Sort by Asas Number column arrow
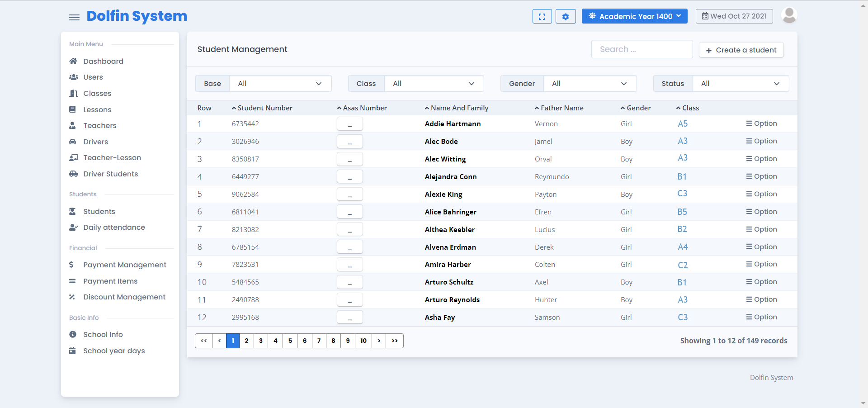 coord(339,108)
